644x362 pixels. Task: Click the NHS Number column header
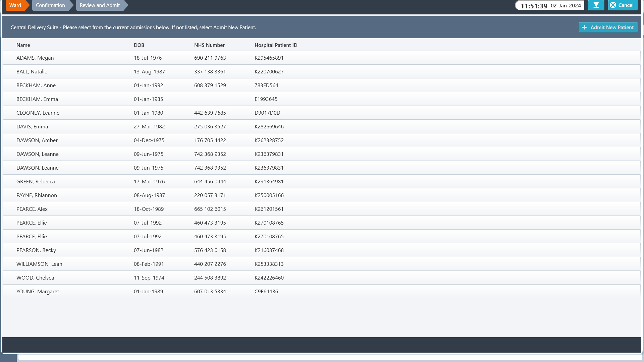click(x=209, y=45)
